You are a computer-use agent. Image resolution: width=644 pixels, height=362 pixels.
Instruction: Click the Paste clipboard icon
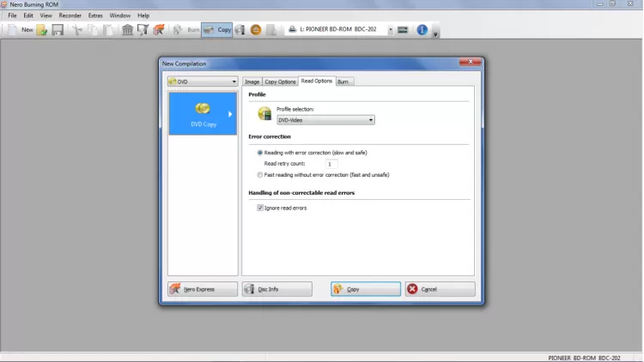(x=108, y=29)
